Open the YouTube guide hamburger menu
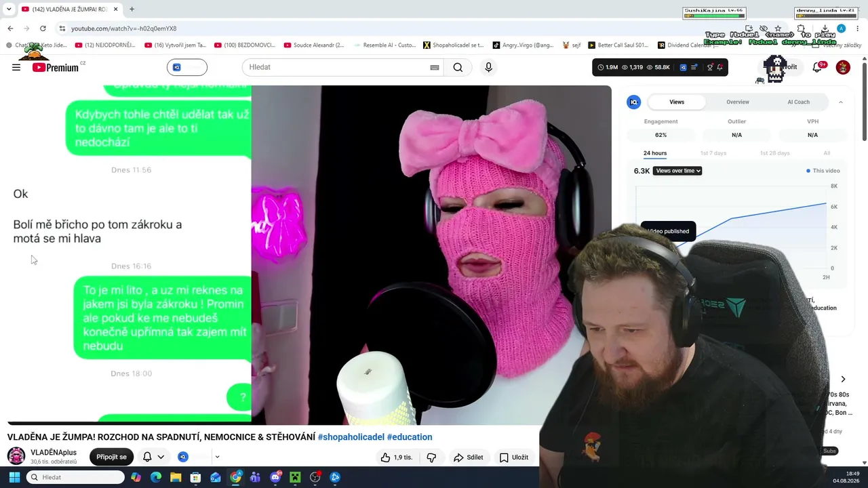 tap(16, 67)
